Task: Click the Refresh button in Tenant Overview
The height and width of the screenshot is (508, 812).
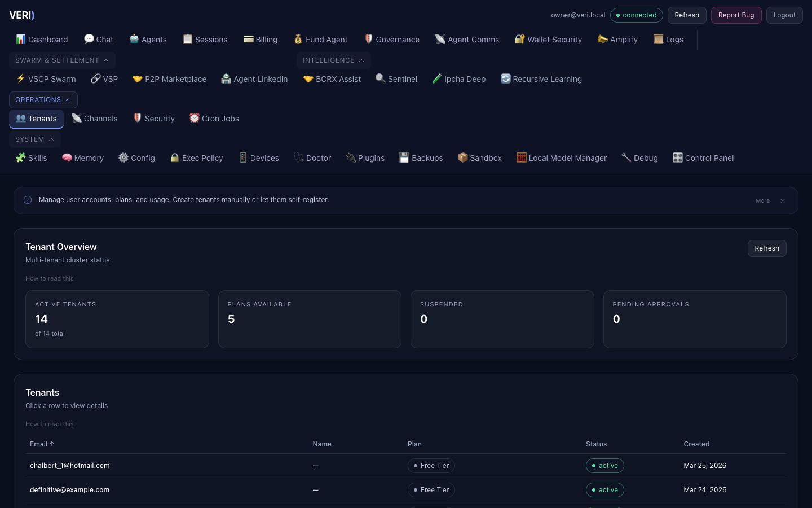Action: tap(767, 248)
